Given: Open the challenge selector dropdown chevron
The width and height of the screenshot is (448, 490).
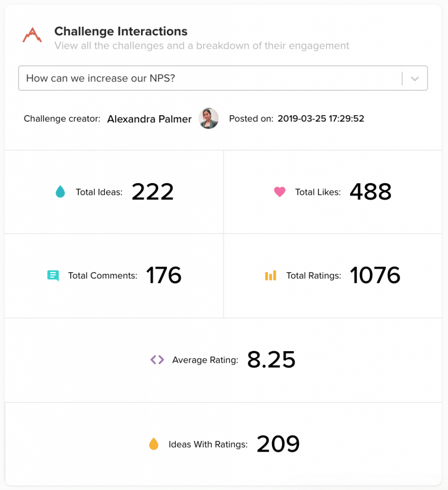Looking at the screenshot, I should [x=415, y=78].
